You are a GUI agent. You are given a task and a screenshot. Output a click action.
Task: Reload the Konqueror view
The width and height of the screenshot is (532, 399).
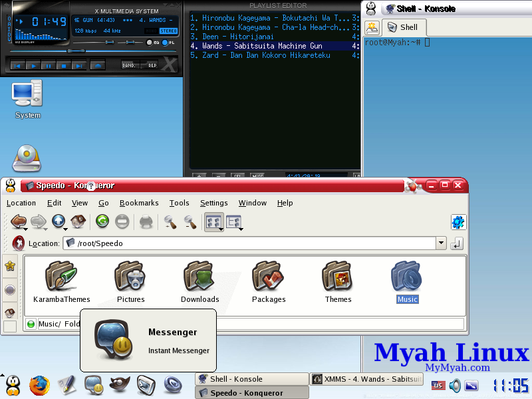coord(102,221)
